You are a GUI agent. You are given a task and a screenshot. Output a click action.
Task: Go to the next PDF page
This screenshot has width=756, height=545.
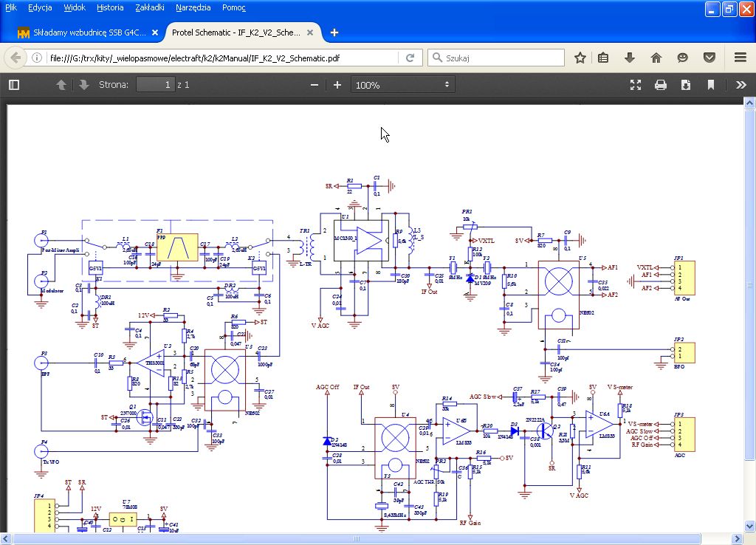tap(83, 85)
